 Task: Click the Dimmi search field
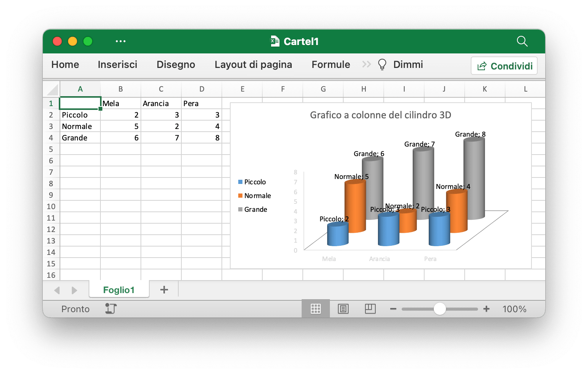pyautogui.click(x=408, y=64)
